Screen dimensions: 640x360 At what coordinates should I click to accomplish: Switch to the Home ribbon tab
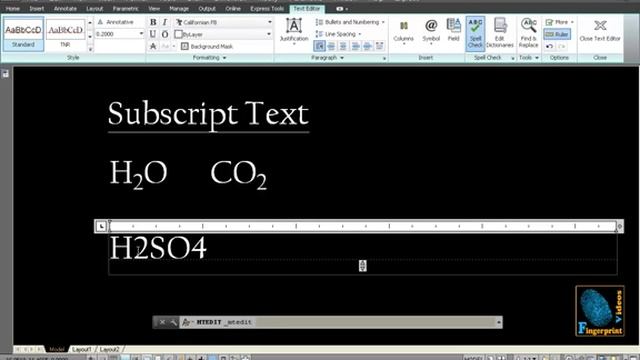12,9
